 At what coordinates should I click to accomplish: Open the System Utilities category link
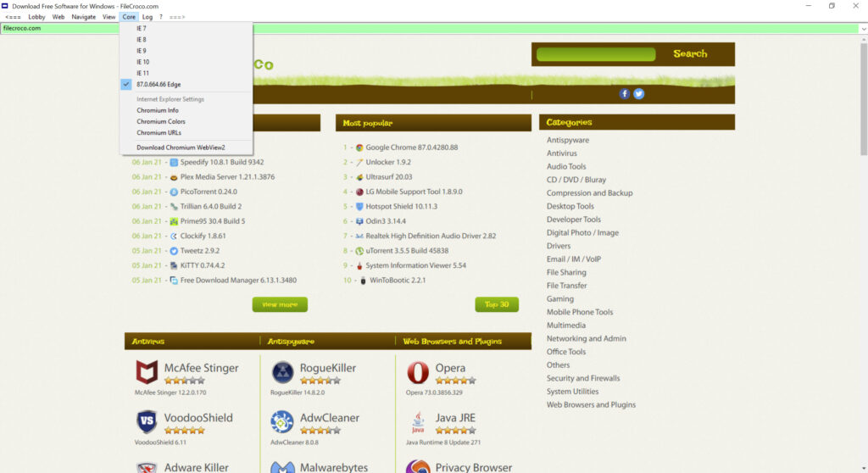572,392
